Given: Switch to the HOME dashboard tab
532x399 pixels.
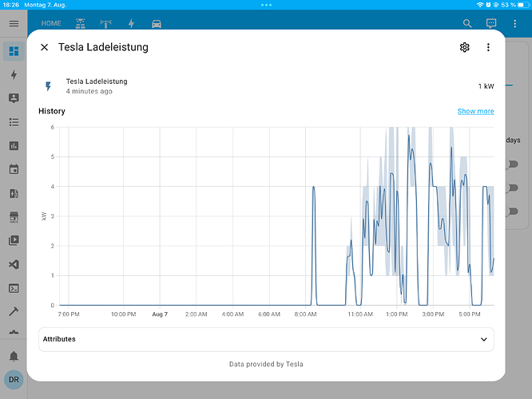Looking at the screenshot, I should tap(51, 23).
